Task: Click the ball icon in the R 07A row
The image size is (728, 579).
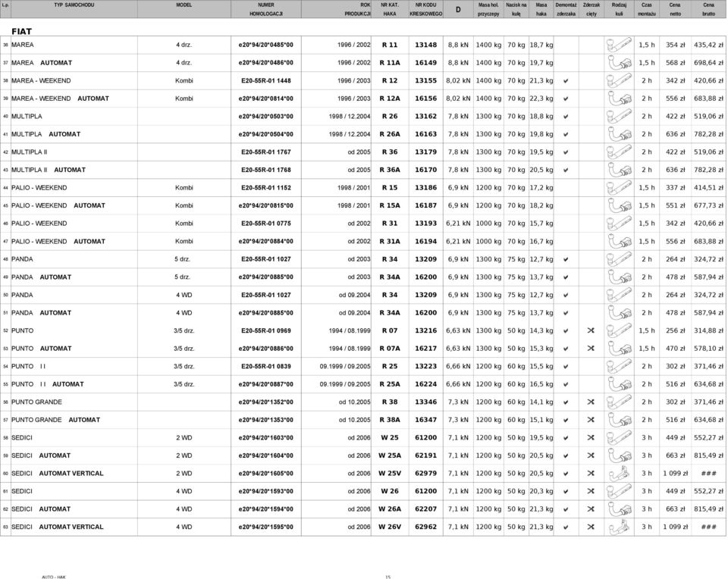Action: click(619, 349)
